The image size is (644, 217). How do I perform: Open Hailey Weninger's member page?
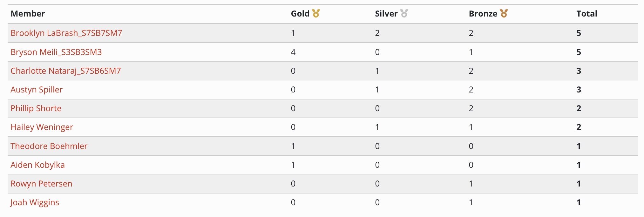click(42, 127)
